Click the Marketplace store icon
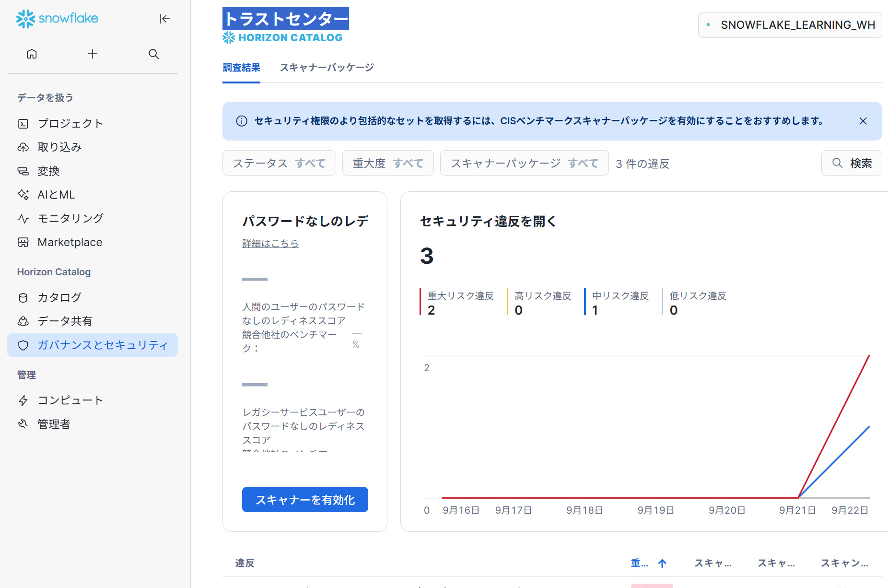 [23, 242]
